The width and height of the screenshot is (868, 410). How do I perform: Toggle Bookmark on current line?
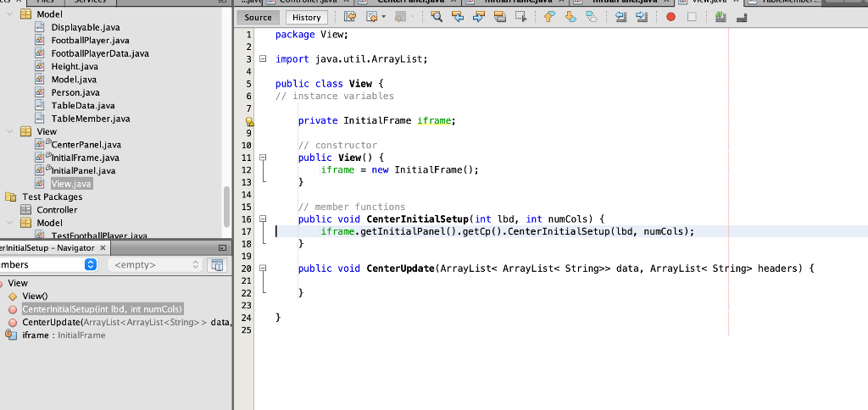click(591, 17)
